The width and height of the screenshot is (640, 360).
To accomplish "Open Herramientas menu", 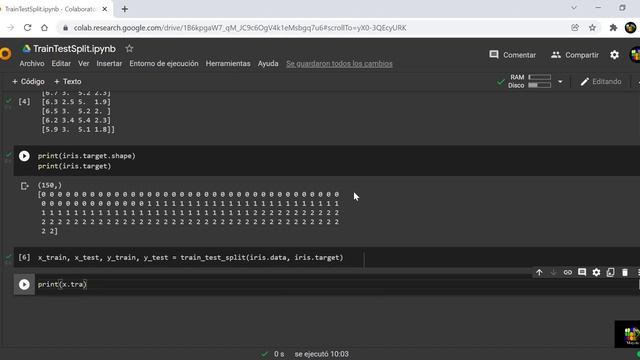I will [228, 64].
